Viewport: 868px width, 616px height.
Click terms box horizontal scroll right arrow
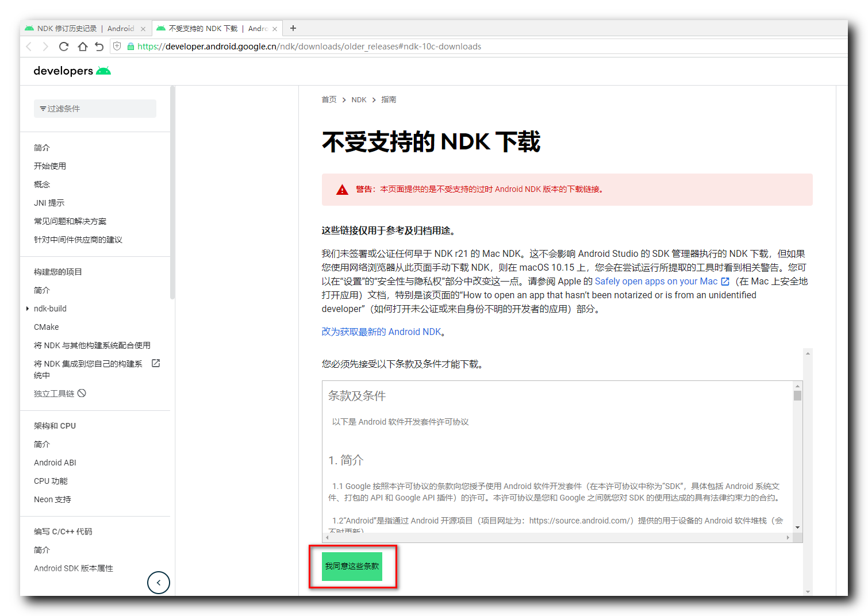coord(788,538)
